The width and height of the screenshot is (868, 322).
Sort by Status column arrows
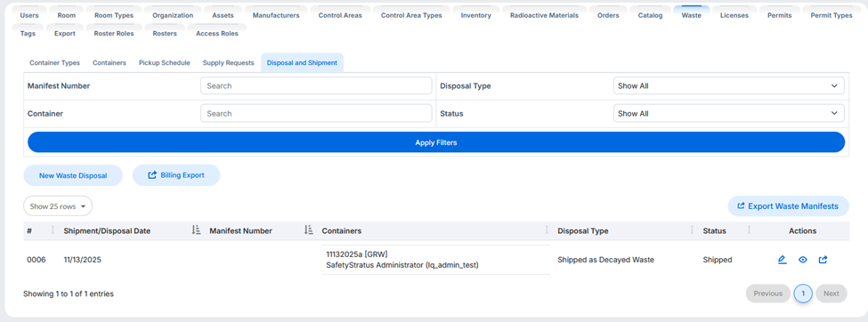point(749,230)
